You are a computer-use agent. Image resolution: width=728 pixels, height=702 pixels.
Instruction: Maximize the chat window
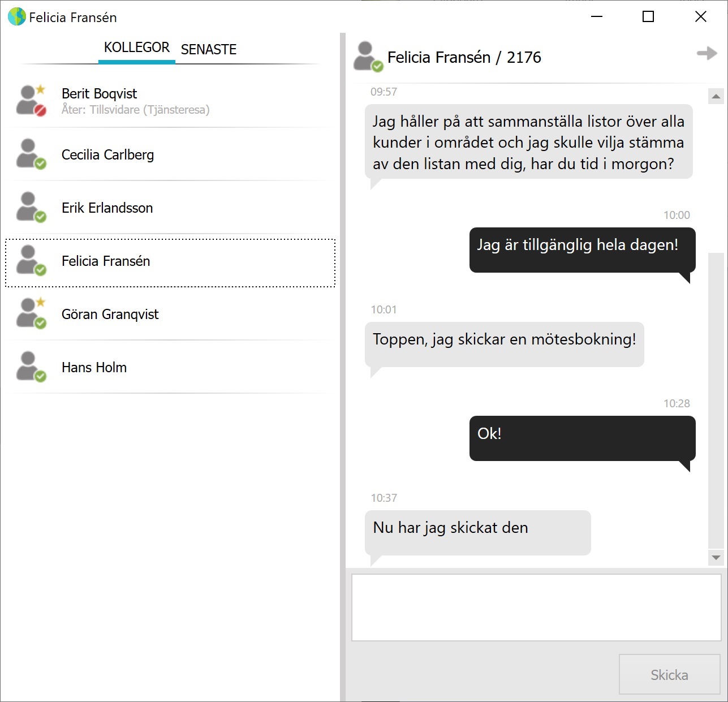[648, 17]
